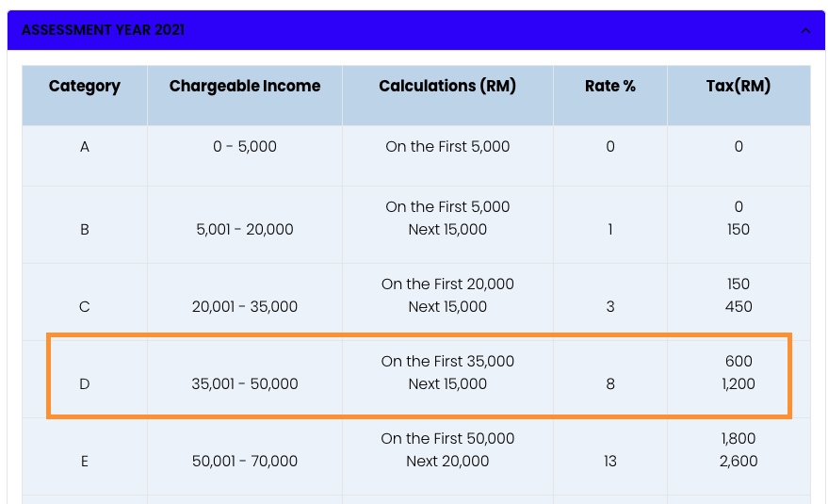Click the Rate % column header
828x504 pixels.
click(609, 86)
